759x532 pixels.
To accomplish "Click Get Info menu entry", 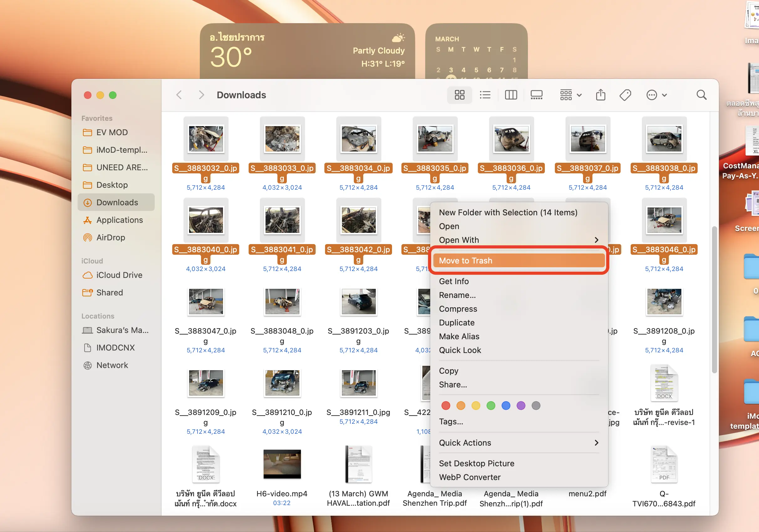I will [453, 281].
